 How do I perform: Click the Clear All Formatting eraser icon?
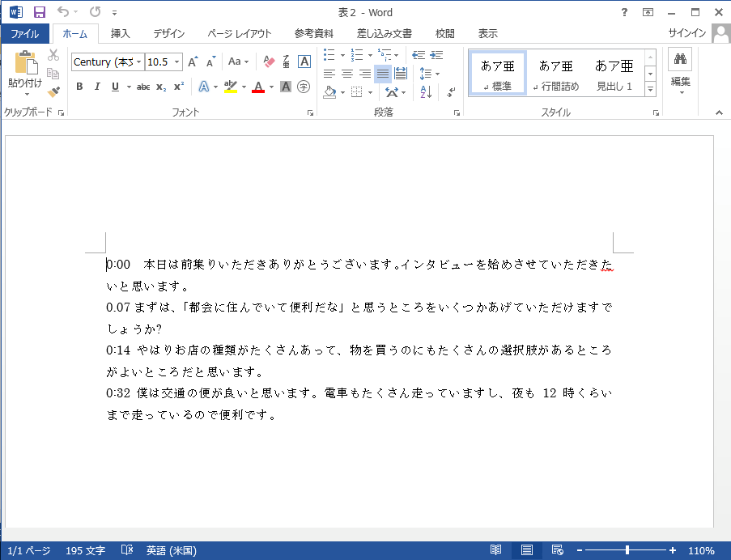(270, 62)
